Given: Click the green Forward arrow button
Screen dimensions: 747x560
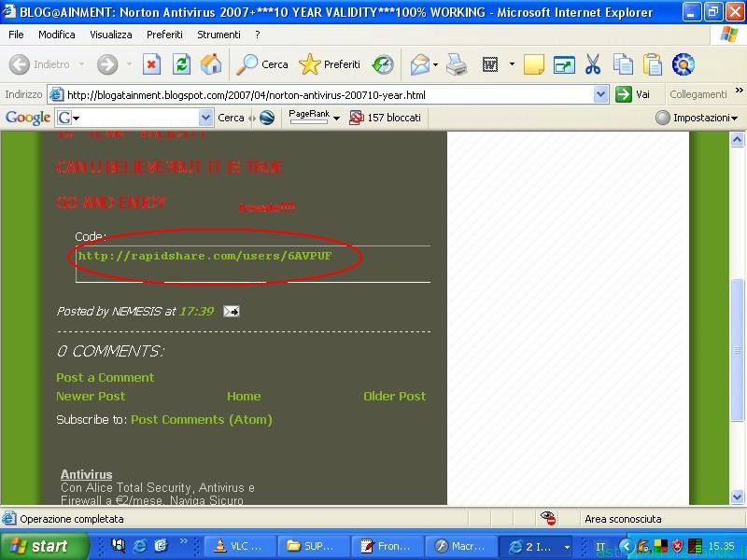Looking at the screenshot, I should (x=107, y=64).
